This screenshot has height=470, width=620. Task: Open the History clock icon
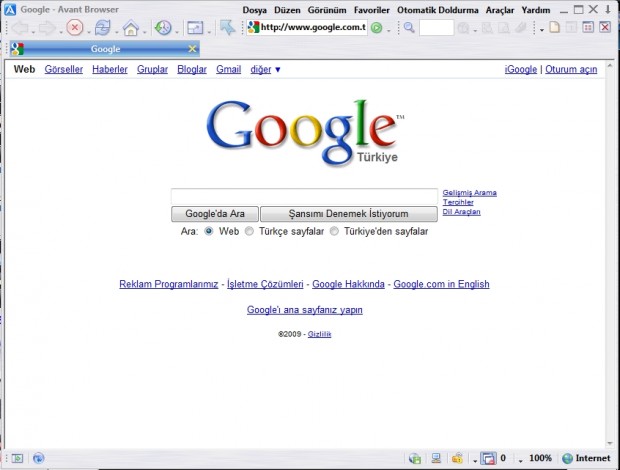(163, 28)
